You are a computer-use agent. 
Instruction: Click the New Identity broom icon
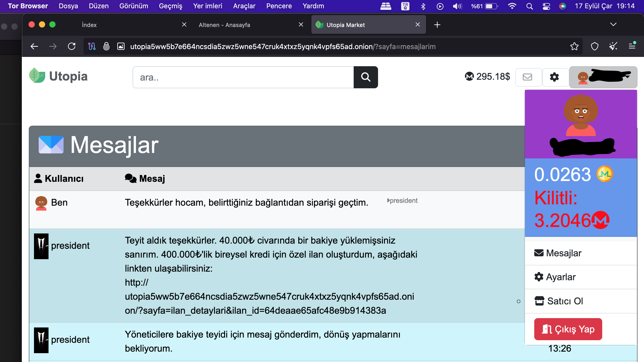(x=613, y=46)
